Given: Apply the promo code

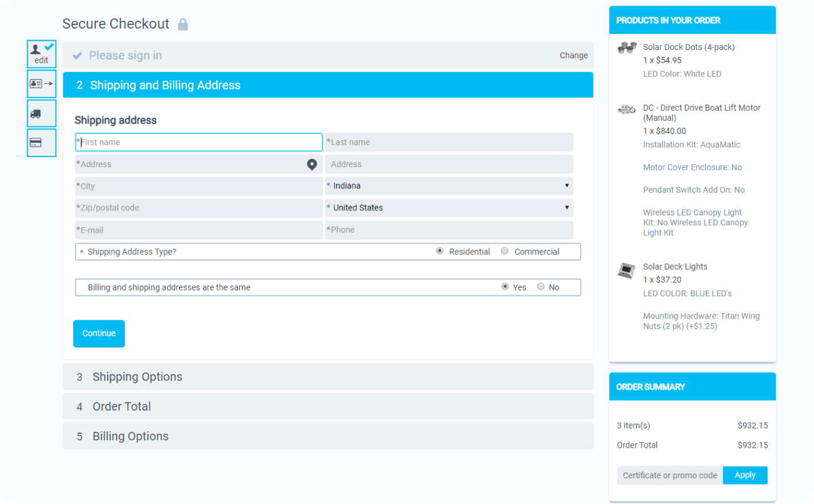Looking at the screenshot, I should pyautogui.click(x=745, y=475).
